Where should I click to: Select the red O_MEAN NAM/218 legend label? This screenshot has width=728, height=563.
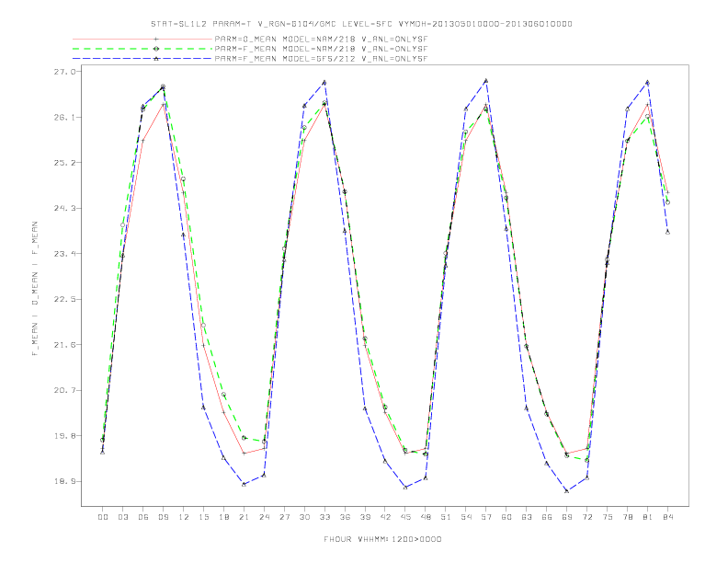pos(321,39)
